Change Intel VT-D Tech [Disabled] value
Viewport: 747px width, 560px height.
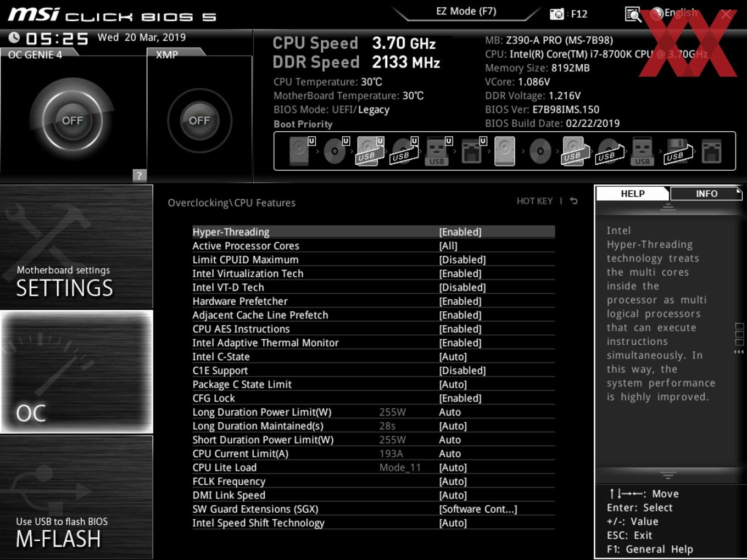[x=462, y=287]
